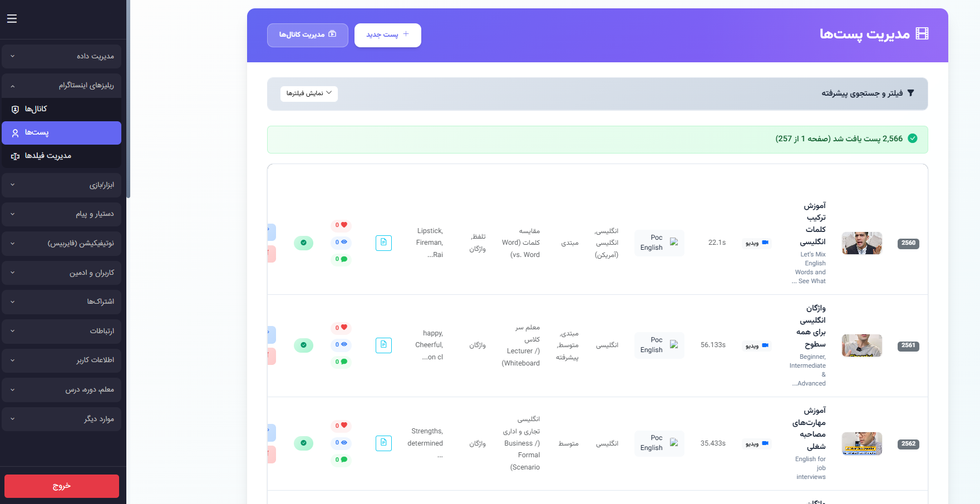980x504 pixels.
Task: Toggle green status check of post 2562
Action: pos(303,443)
